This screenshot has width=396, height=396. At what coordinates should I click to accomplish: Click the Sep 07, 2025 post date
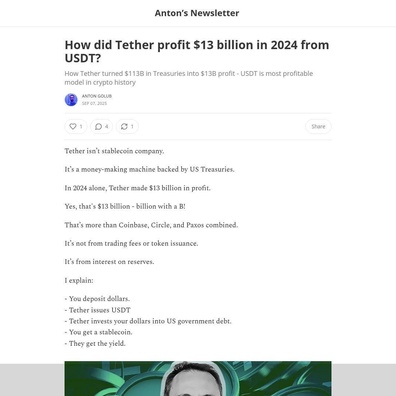pyautogui.click(x=94, y=103)
